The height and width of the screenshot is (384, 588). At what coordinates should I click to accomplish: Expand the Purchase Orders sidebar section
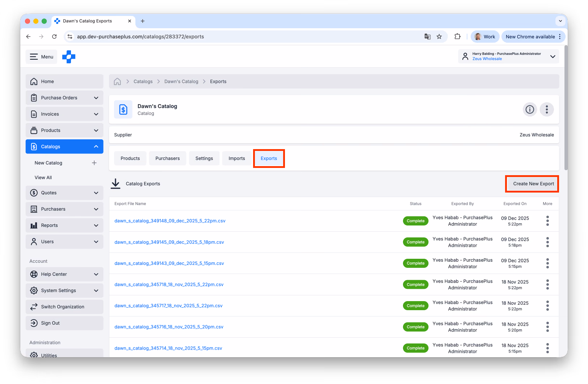click(64, 98)
